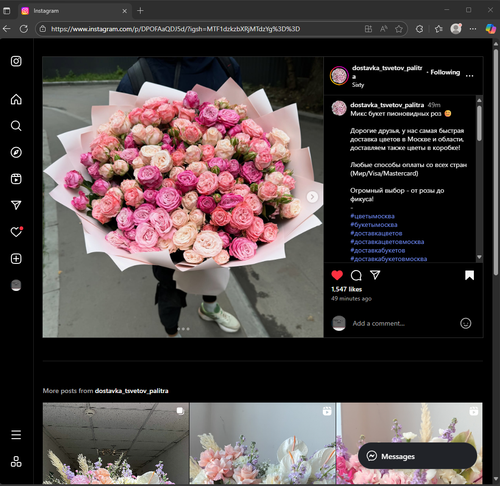Viewport: 500px width, 486px height.
Task: Open Instagram Home from sidebar
Action: (x=16, y=99)
